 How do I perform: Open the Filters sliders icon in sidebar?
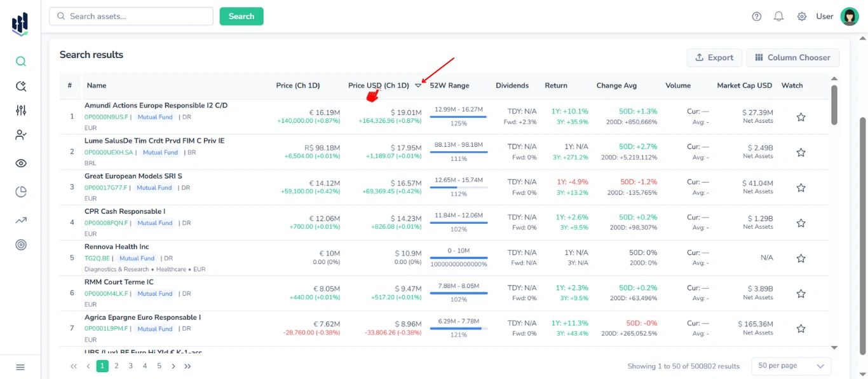pos(20,109)
